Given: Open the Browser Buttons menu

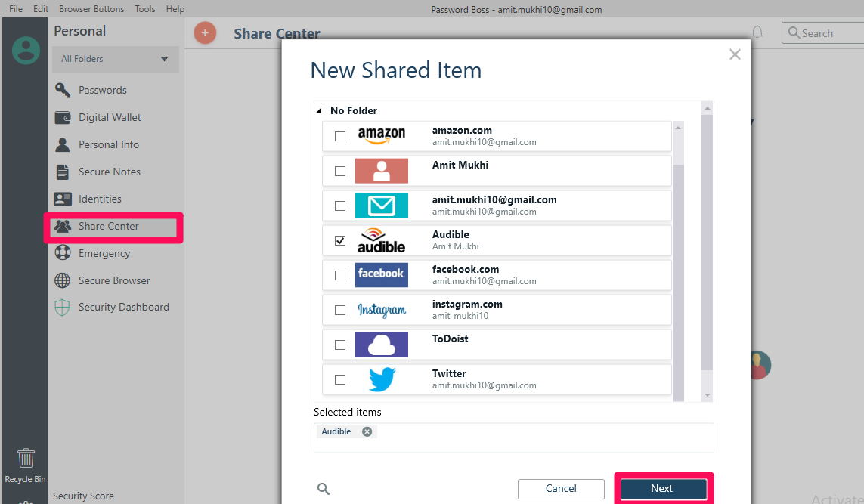Looking at the screenshot, I should 91,9.
